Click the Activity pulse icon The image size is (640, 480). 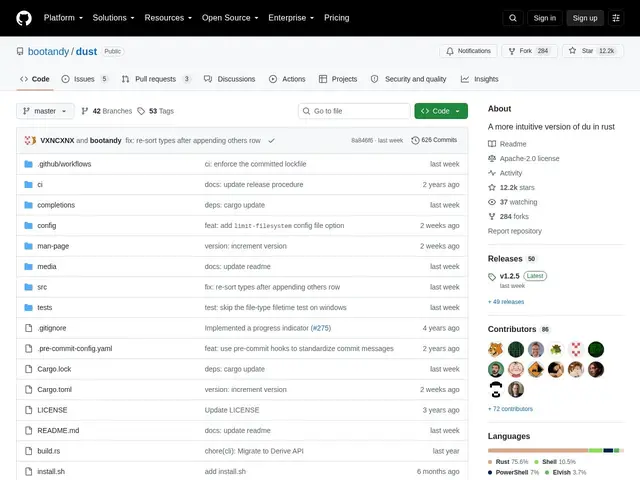click(x=492, y=173)
